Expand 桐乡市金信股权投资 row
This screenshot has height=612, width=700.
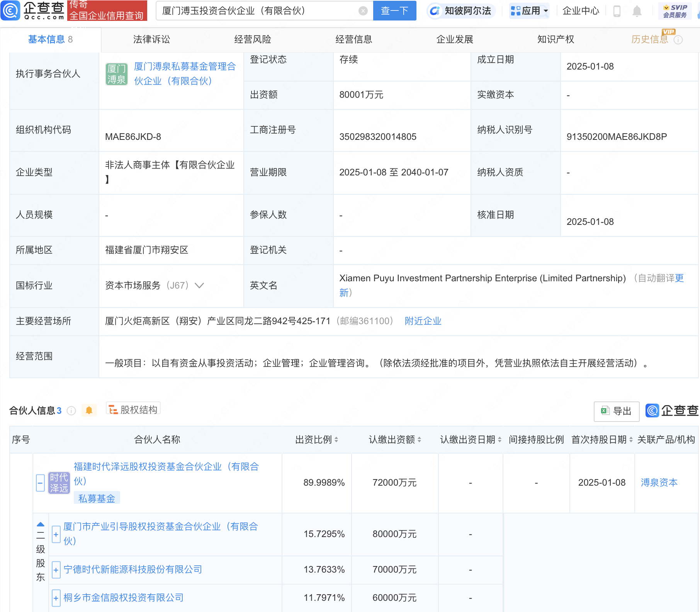click(56, 598)
